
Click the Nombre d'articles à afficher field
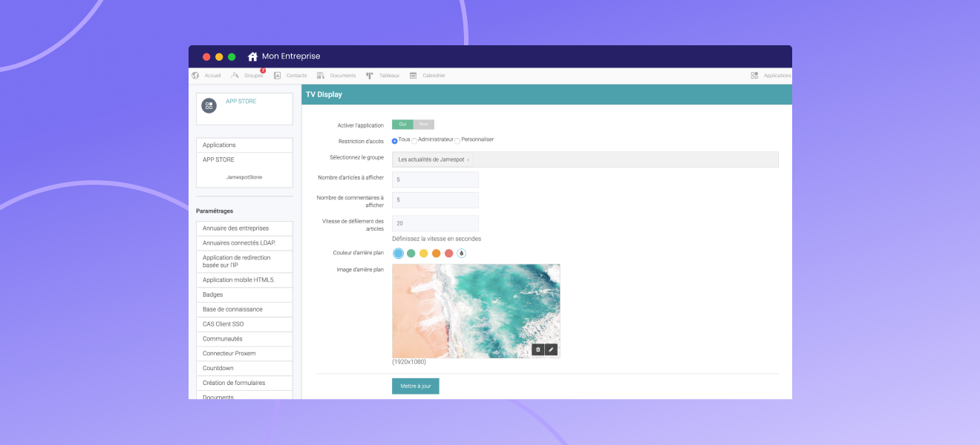pyautogui.click(x=435, y=179)
